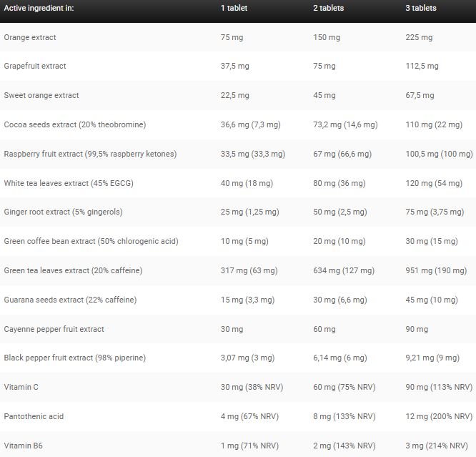Select Cocoa seeds extract ingredient label
This screenshot has width=476, height=457.
(x=75, y=124)
